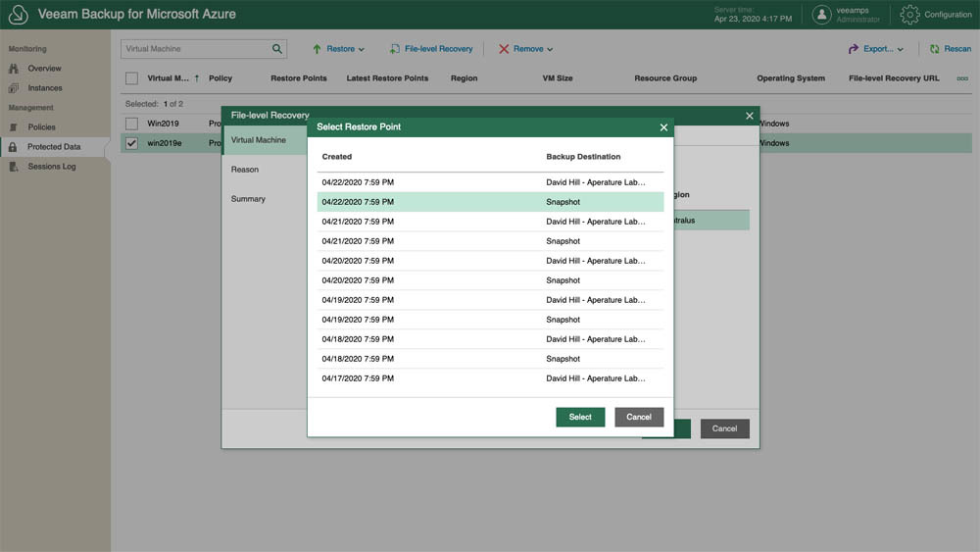This screenshot has height=552, width=980.
Task: Toggle the select-all checkbox in header
Action: point(131,78)
